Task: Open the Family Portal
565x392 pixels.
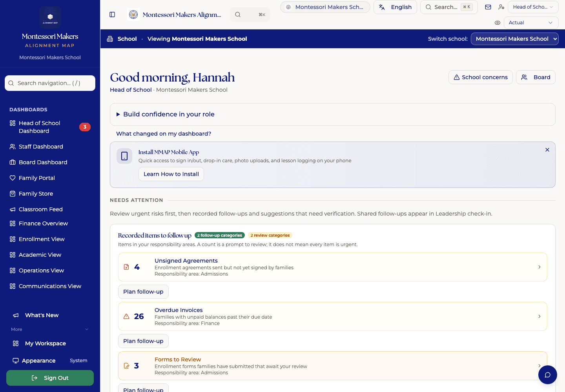Action: coord(50,178)
